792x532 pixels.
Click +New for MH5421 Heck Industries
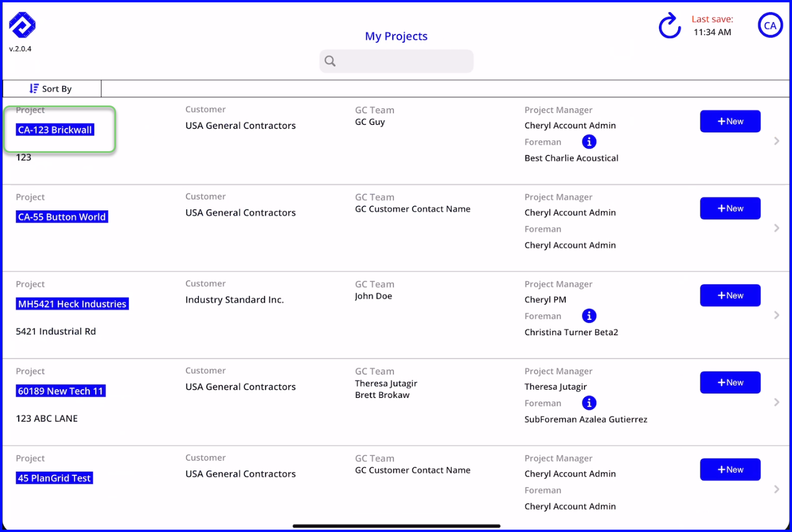[730, 295]
